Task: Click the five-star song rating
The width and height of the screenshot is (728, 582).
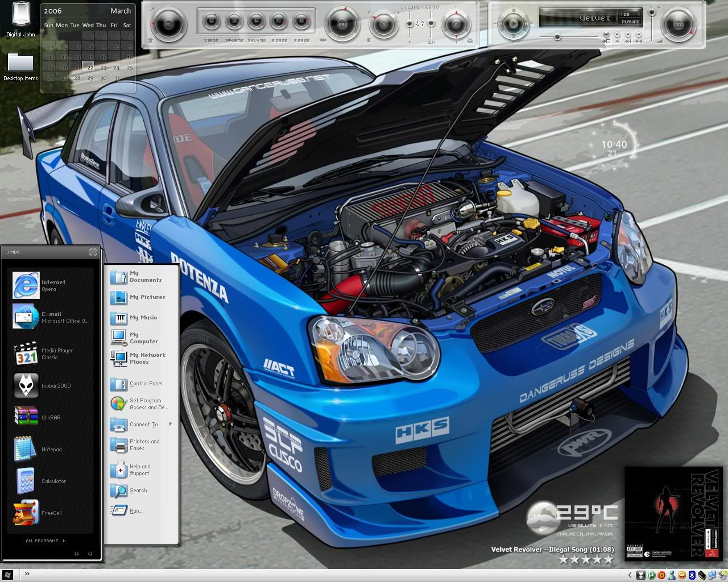Action: point(586,559)
